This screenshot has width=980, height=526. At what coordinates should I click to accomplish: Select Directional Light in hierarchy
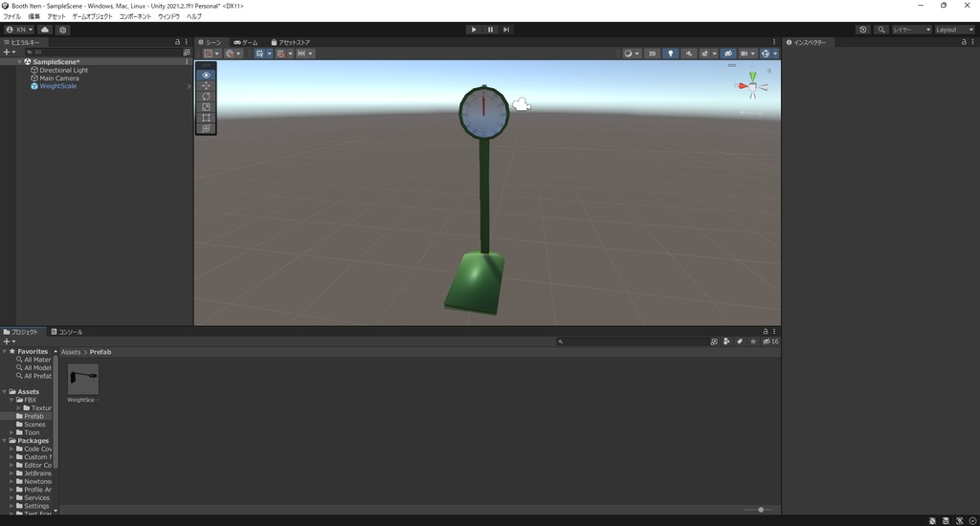click(x=64, y=70)
